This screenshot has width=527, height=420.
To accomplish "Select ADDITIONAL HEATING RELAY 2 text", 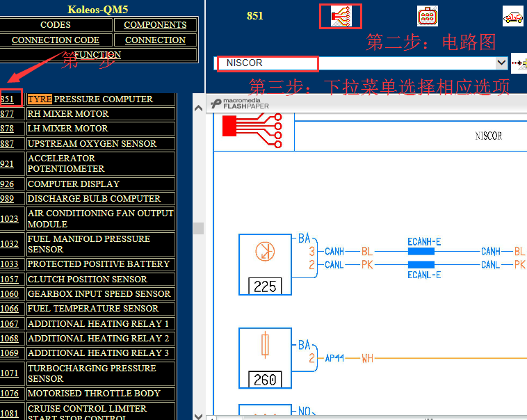I will pyautogui.click(x=99, y=338).
